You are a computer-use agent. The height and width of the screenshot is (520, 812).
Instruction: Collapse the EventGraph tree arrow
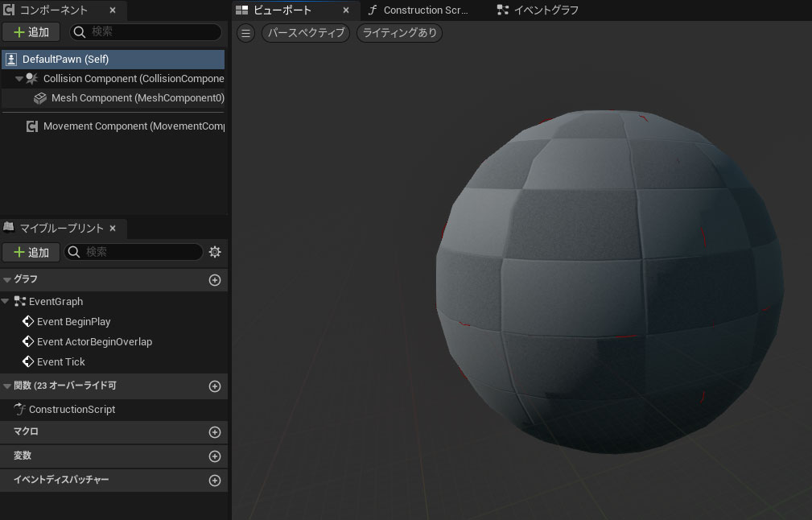coord(6,301)
